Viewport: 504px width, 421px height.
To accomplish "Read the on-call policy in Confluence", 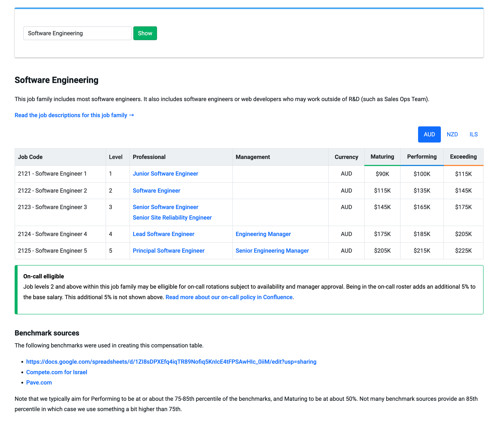I will [229, 297].
